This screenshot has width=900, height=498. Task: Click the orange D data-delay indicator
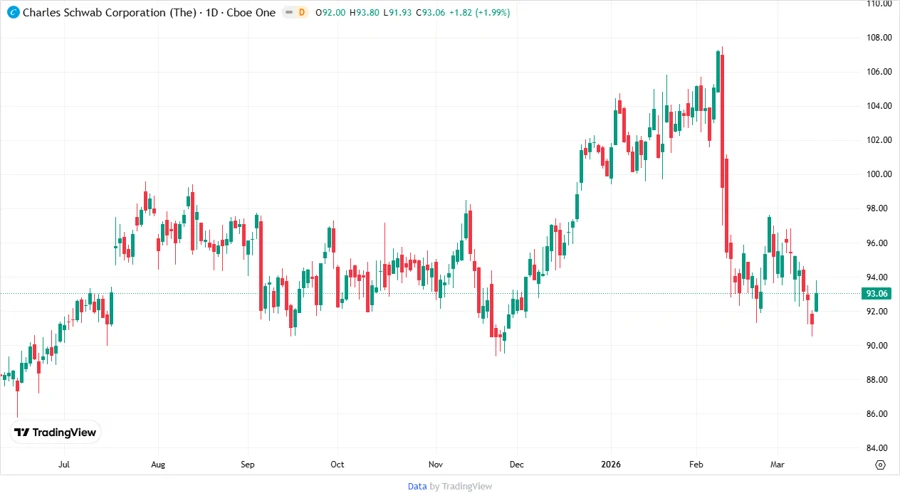(301, 13)
